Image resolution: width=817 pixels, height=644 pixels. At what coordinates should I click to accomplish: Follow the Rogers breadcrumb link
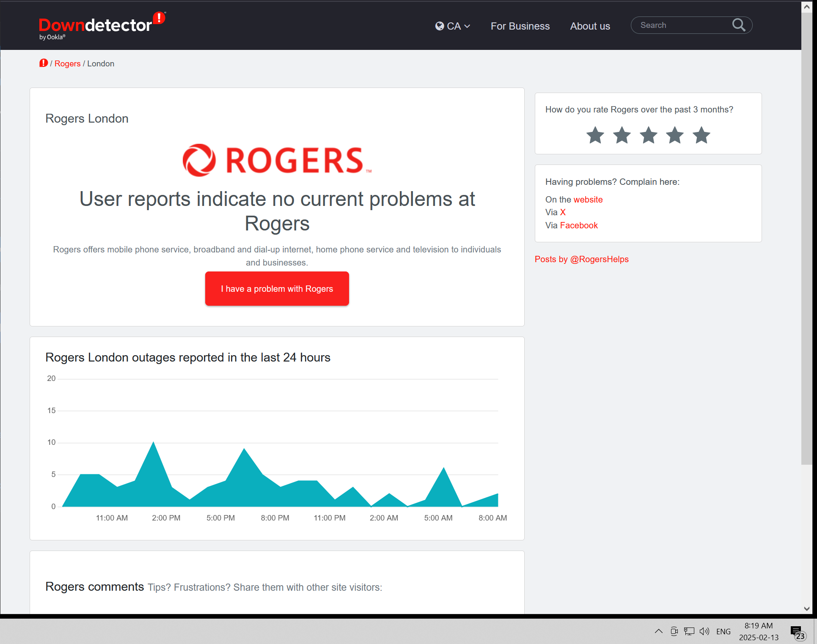(x=67, y=63)
